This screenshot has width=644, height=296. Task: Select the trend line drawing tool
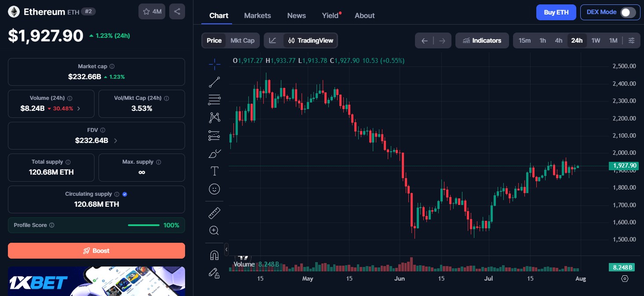(215, 82)
